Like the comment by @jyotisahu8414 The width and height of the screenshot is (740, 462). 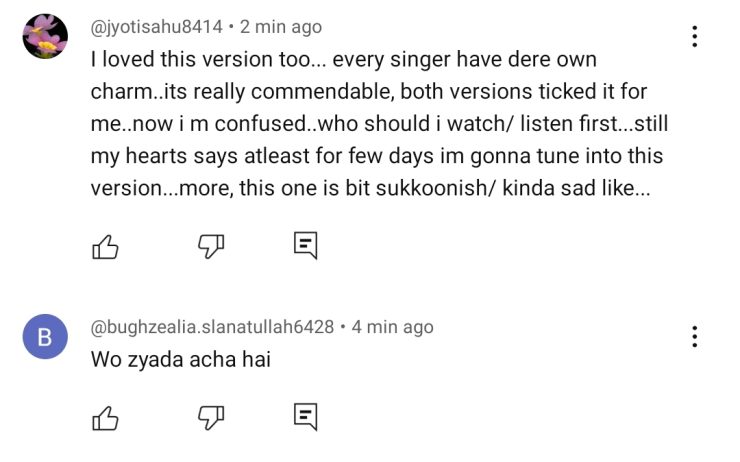106,246
